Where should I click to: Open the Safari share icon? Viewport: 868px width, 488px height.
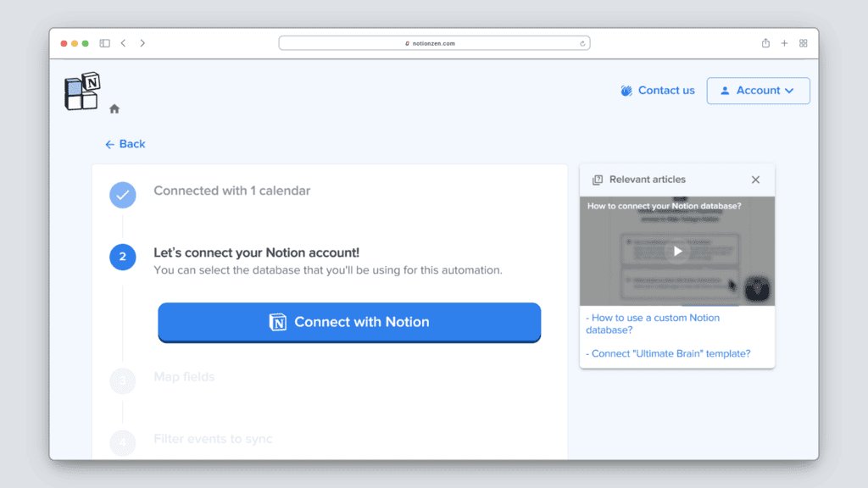(765, 43)
